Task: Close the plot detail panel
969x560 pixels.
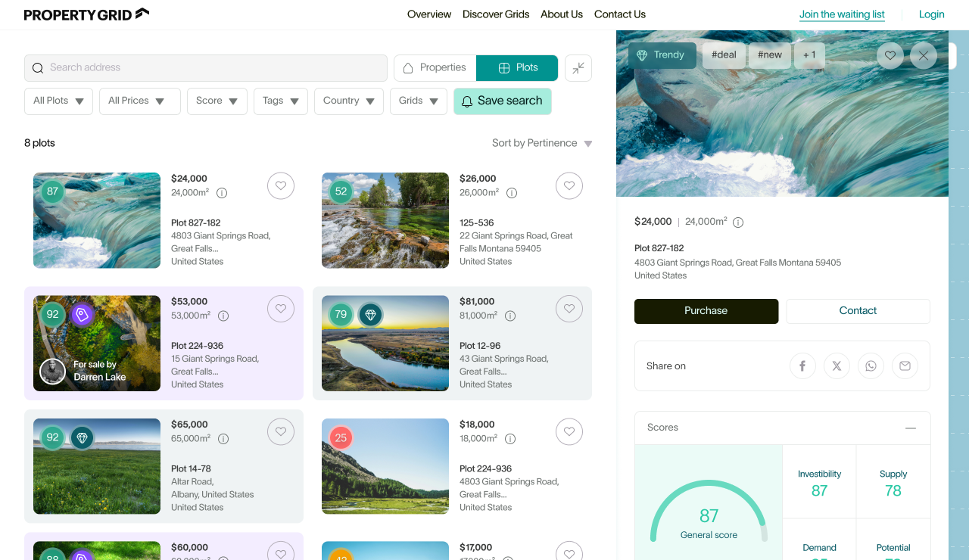Action: pyautogui.click(x=924, y=55)
